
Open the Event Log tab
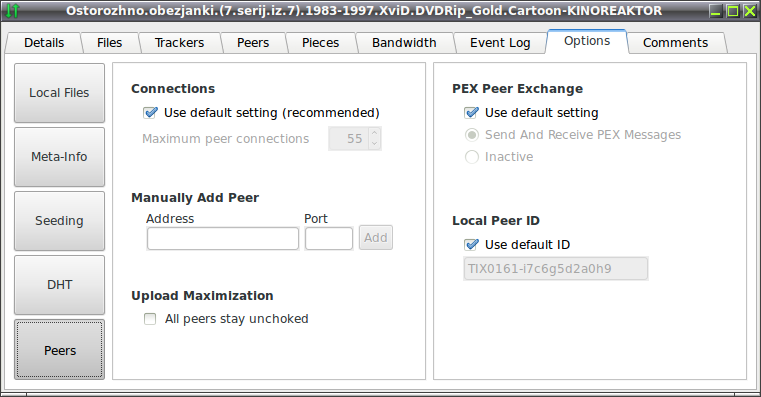pyautogui.click(x=500, y=43)
